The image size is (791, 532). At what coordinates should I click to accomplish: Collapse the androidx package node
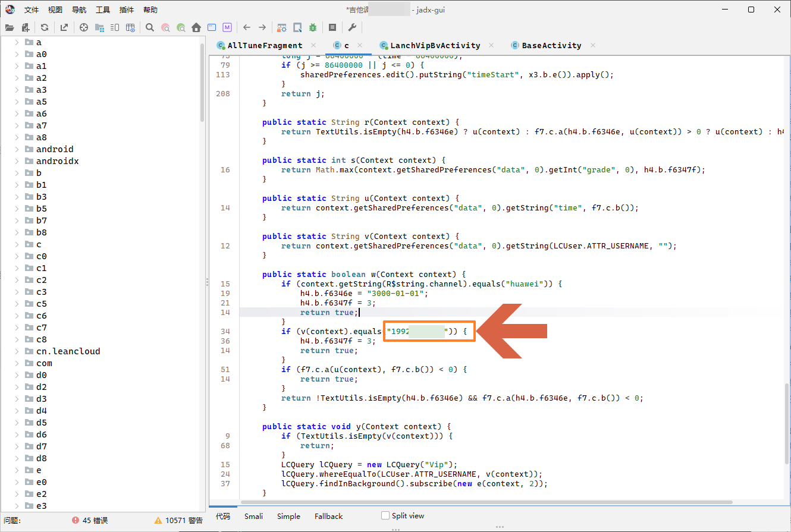coord(16,160)
